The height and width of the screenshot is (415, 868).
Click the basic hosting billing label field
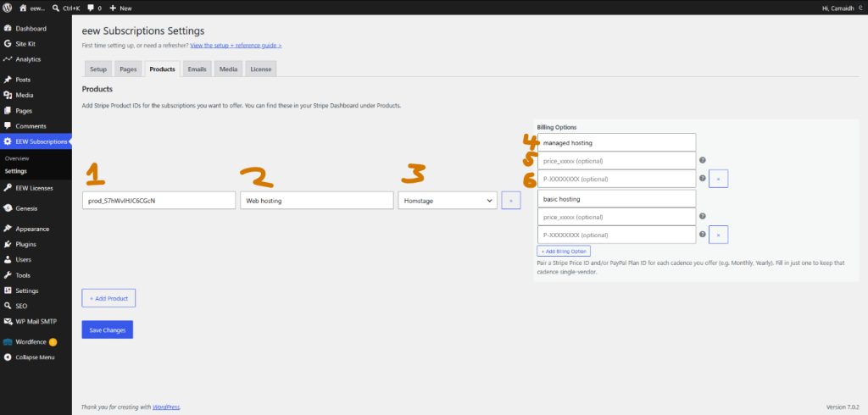[616, 199]
